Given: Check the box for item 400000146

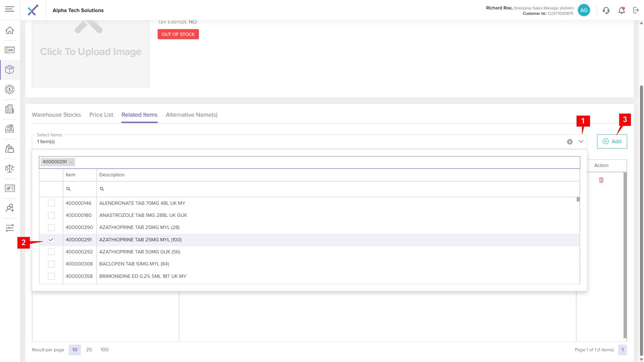Looking at the screenshot, I should 51,203.
